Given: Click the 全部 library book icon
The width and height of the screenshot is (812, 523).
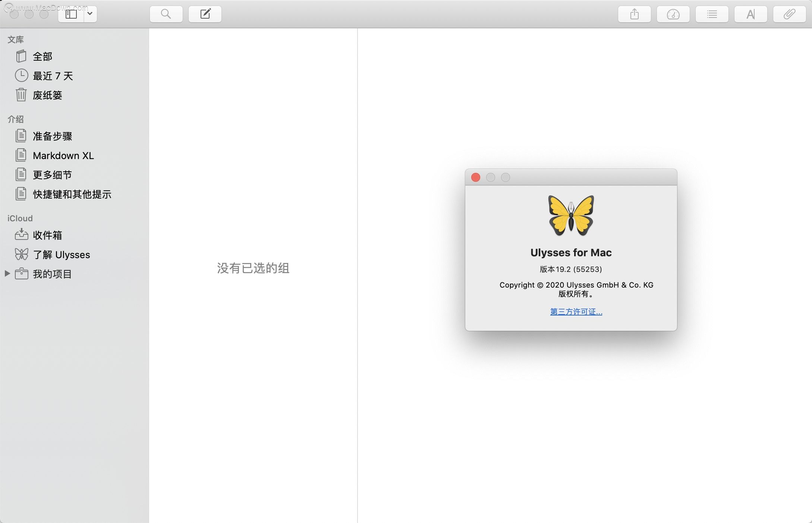Looking at the screenshot, I should (21, 56).
